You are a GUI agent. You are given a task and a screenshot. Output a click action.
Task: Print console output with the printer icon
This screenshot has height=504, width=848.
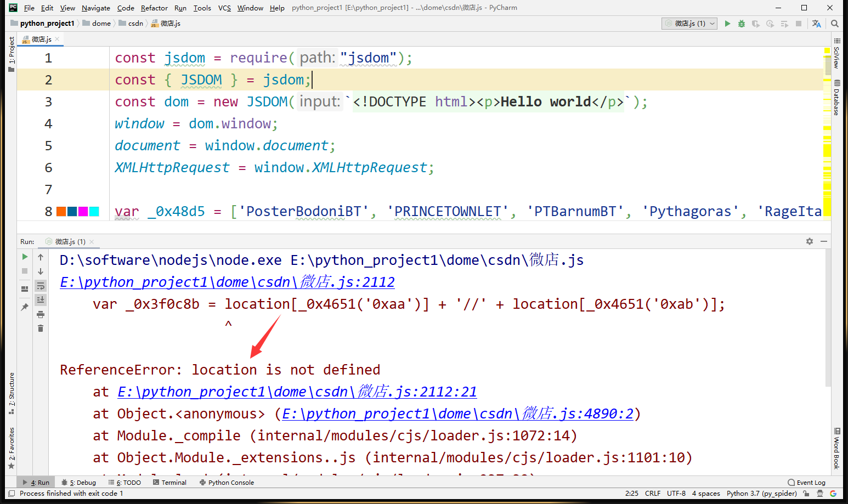41,314
